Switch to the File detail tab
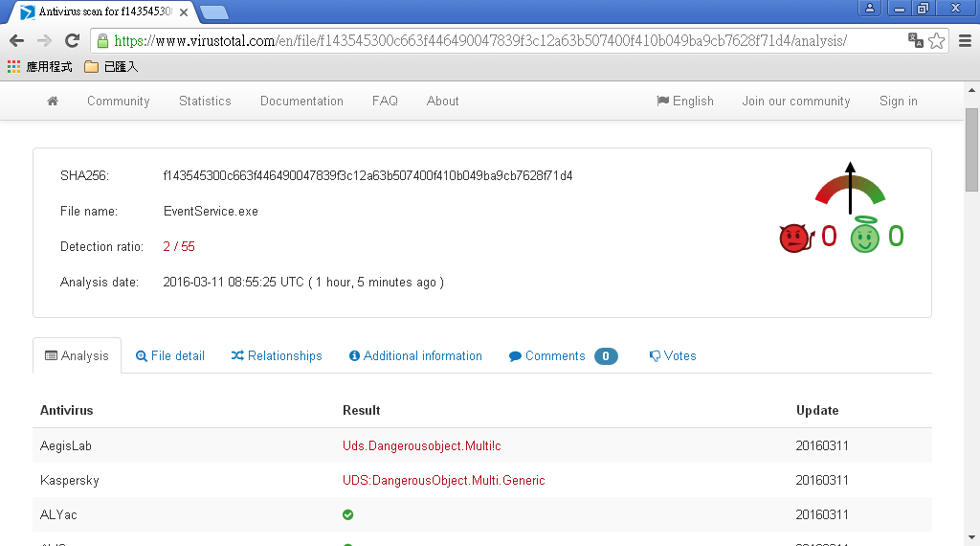 (170, 355)
